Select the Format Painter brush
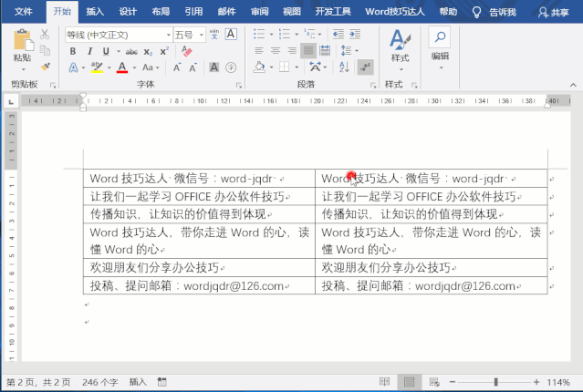The width and height of the screenshot is (583, 392). pos(45,67)
